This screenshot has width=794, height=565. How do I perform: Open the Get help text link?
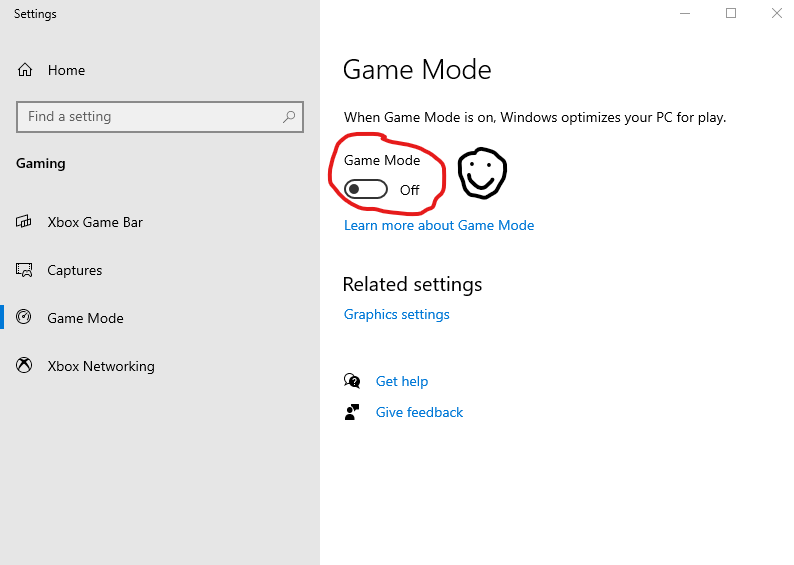pos(402,381)
